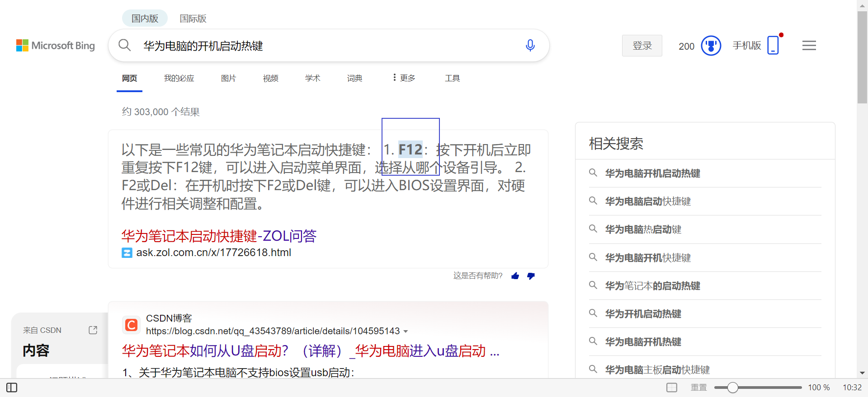Click the 100 % zoom value
Image resolution: width=868 pixels, height=397 pixels.
819,388
